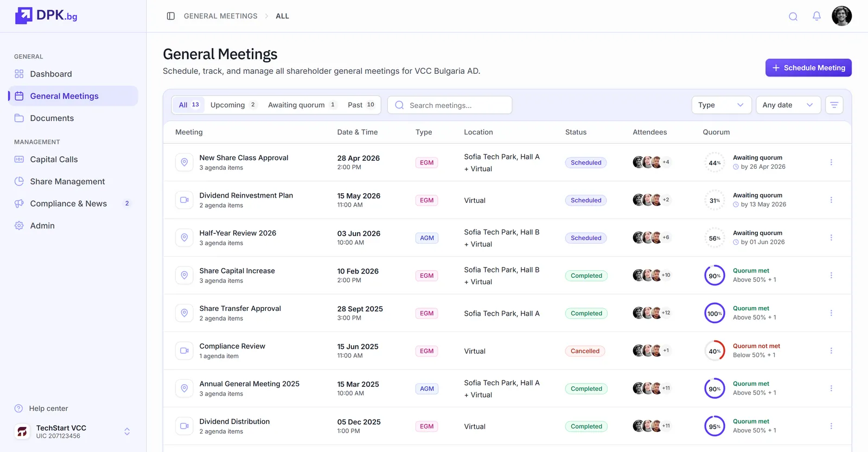
Task: Open the Any date dropdown
Action: coord(788,105)
